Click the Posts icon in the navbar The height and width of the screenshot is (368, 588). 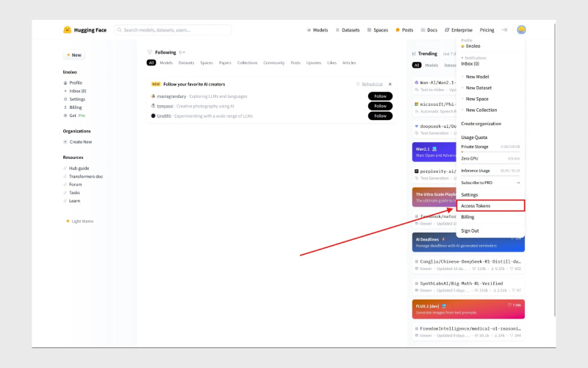click(398, 30)
